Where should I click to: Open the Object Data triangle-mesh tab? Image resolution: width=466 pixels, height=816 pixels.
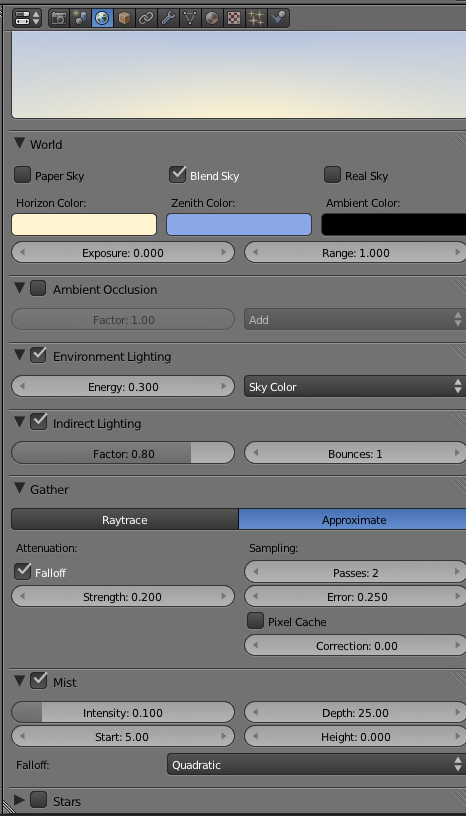click(190, 18)
